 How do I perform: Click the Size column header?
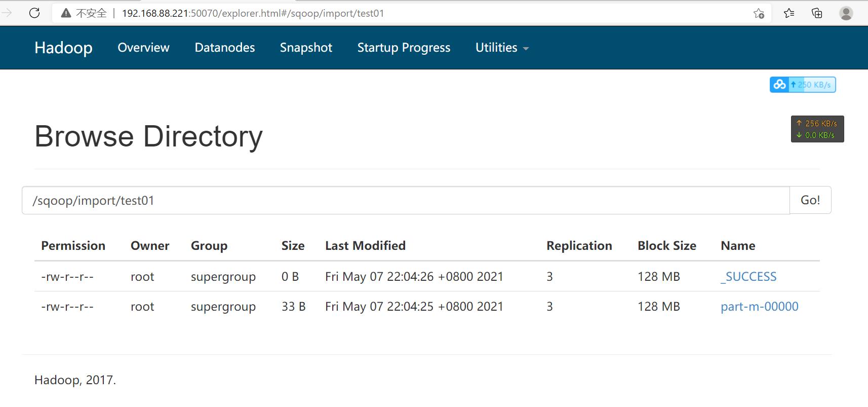[293, 246]
